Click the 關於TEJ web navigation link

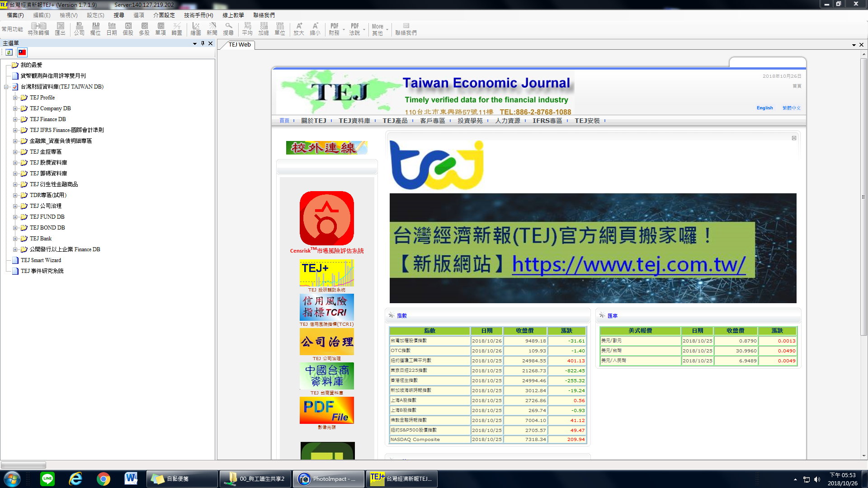coord(314,121)
